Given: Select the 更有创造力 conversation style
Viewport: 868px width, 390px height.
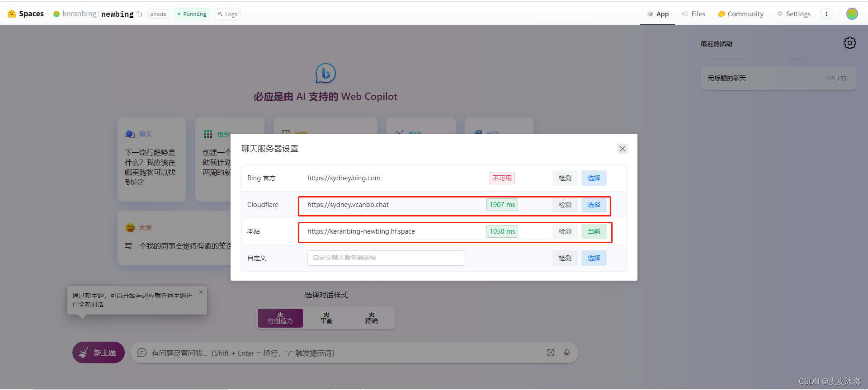Looking at the screenshot, I should [280, 318].
